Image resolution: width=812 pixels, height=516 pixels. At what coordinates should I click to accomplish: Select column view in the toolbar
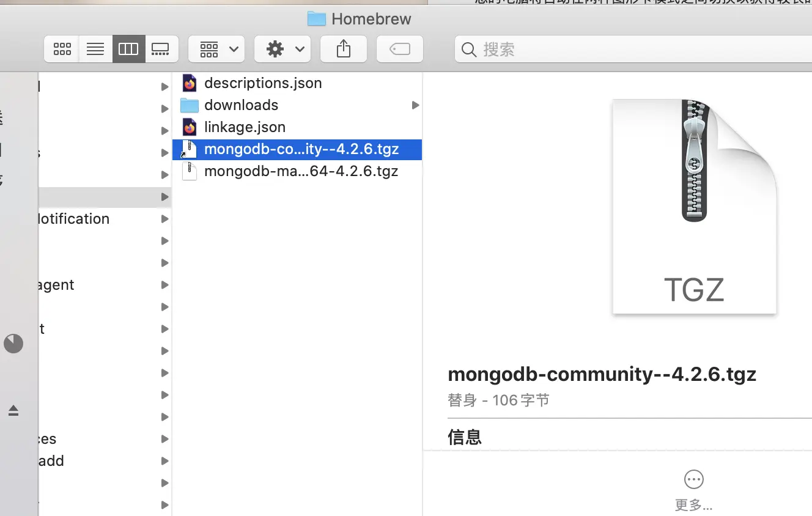tap(128, 49)
